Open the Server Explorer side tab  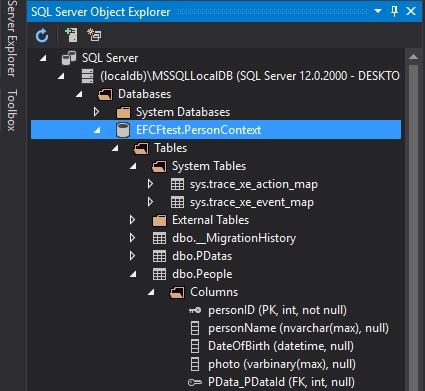point(12,38)
